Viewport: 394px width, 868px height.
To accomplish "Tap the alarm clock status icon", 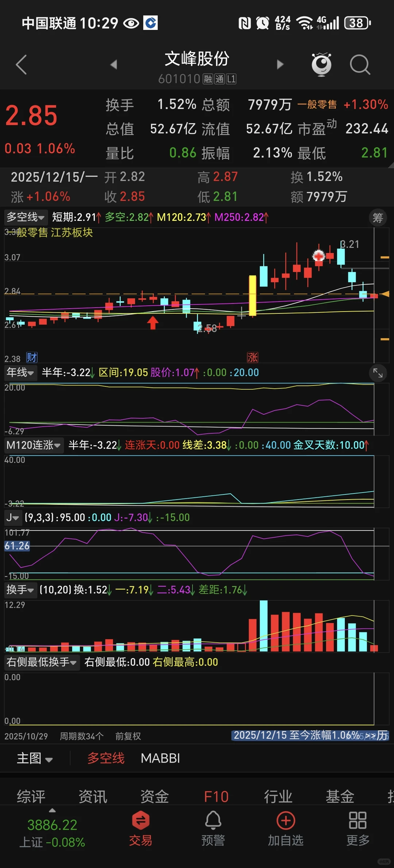I will (x=262, y=23).
